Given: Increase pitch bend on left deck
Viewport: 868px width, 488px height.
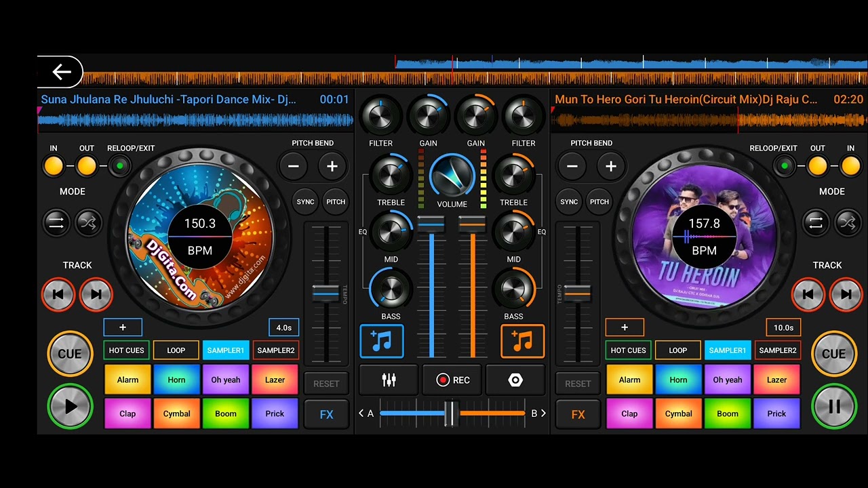Looking at the screenshot, I should point(332,166).
